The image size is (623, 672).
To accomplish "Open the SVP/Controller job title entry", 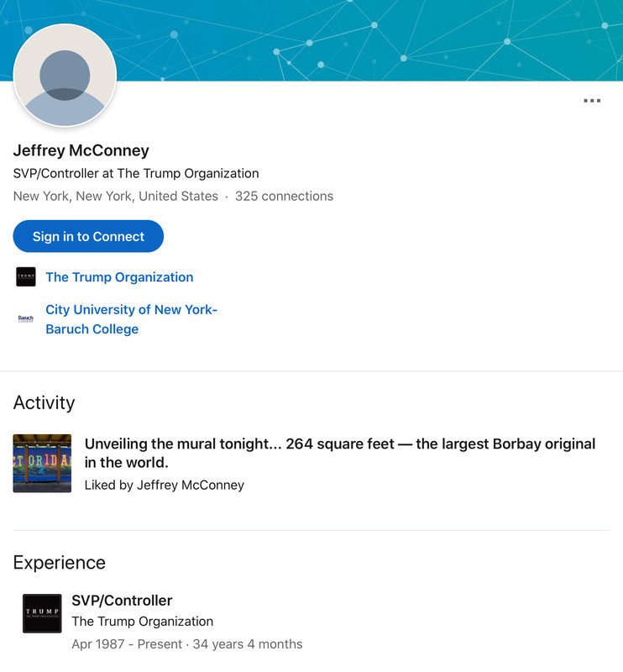I will click(122, 601).
